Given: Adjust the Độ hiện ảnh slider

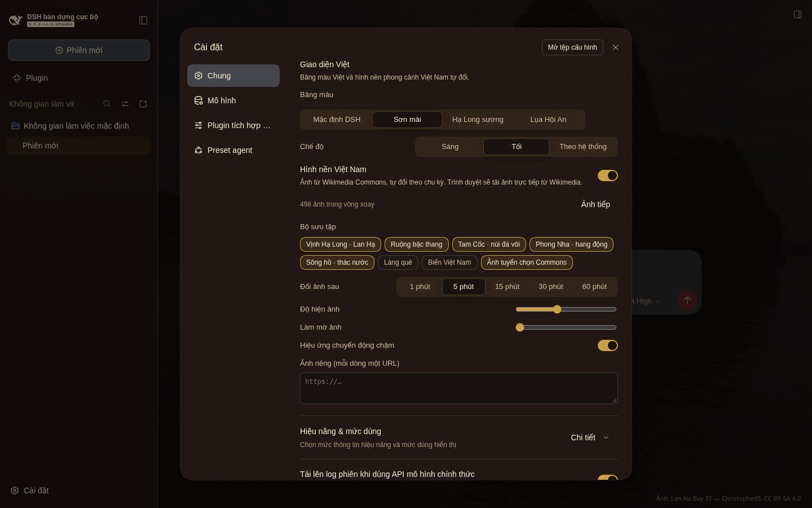Looking at the screenshot, I should [x=566, y=309].
